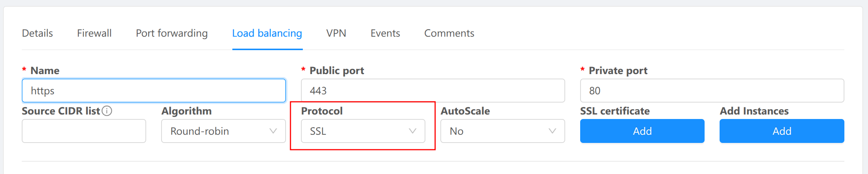Screen dimensions: 868x174
Task: Switch to the Details tab
Action: [37, 33]
